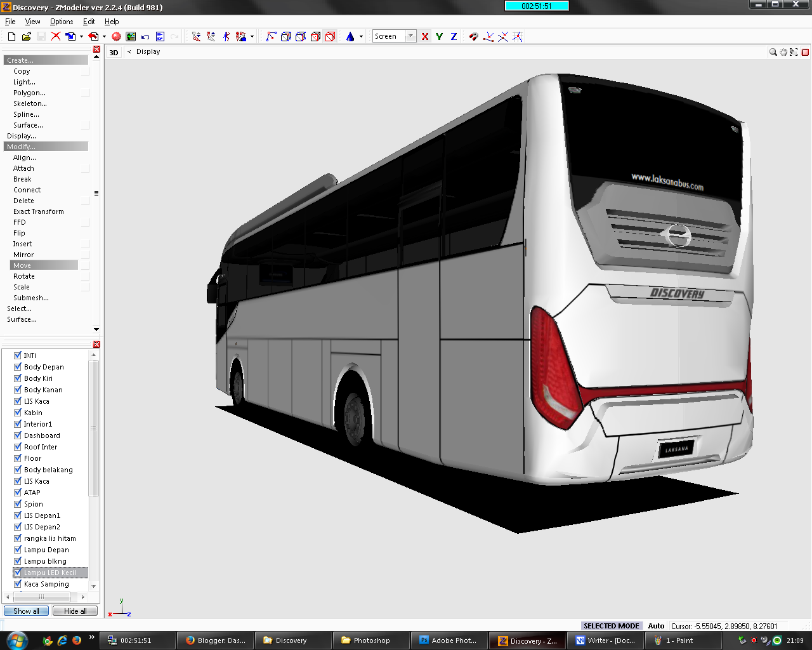Viewport: 812px width, 650px height.
Task: Select the Mirror tool
Action: click(x=23, y=255)
